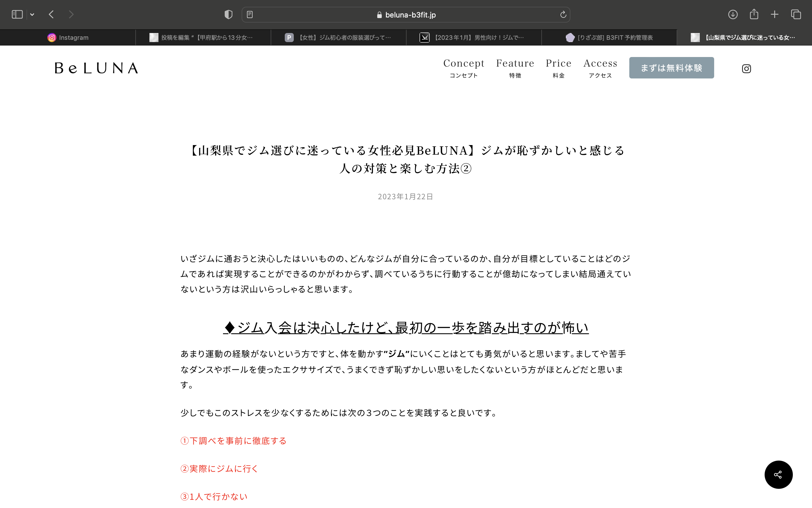The image size is (812, 508).
Task: Click the paragraph starting いざジムに通おうと
Action: [x=406, y=274]
